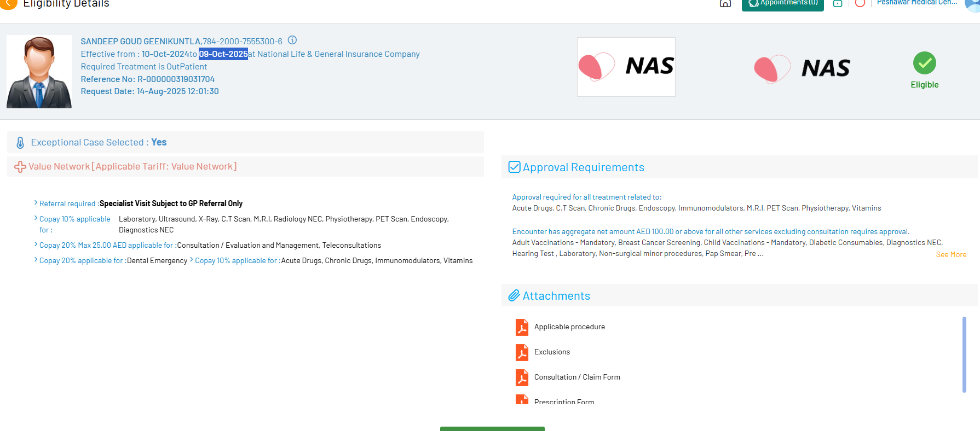Click the Attachments heading
This screenshot has height=431, width=980.
pos(556,296)
